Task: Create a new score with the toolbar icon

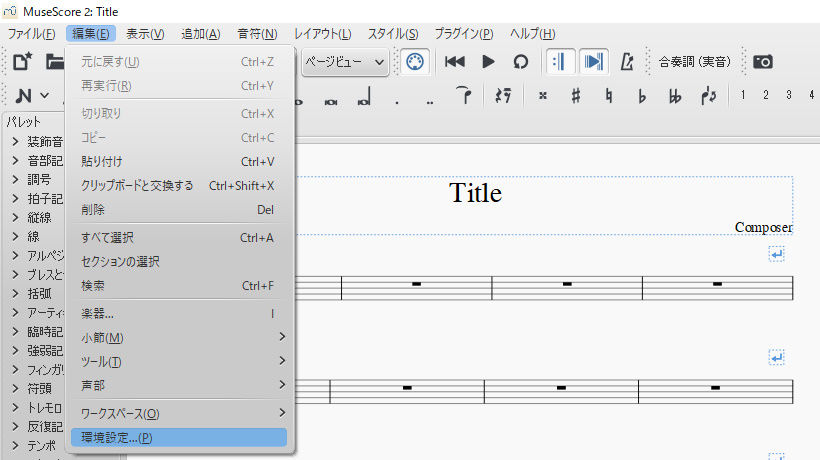Action: [22, 62]
